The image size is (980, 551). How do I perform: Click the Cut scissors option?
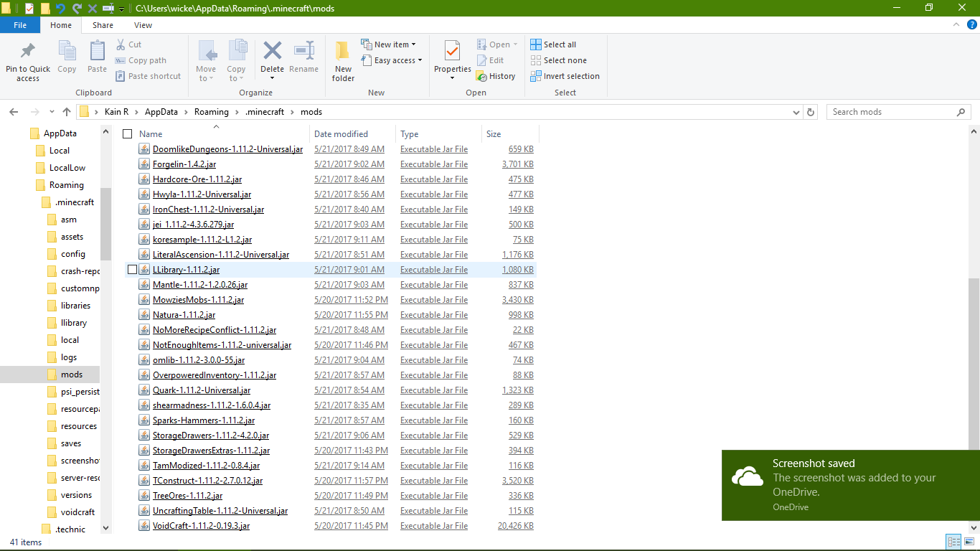pyautogui.click(x=129, y=44)
